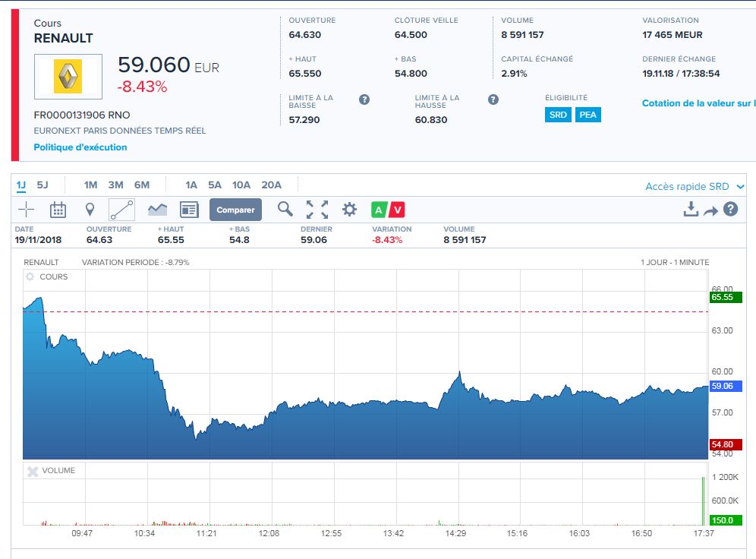Click the 11:21 time axis label

pos(206,533)
